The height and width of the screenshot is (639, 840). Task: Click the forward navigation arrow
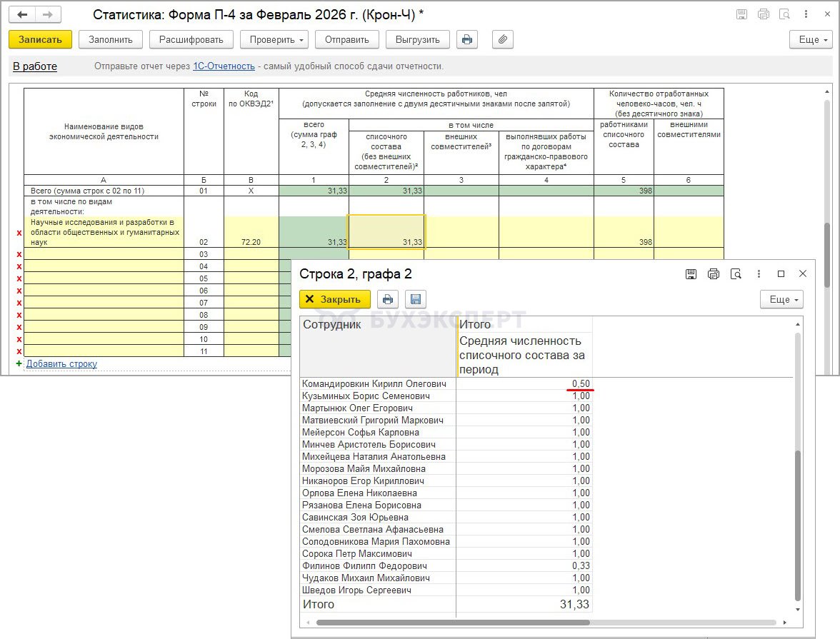click(x=48, y=14)
